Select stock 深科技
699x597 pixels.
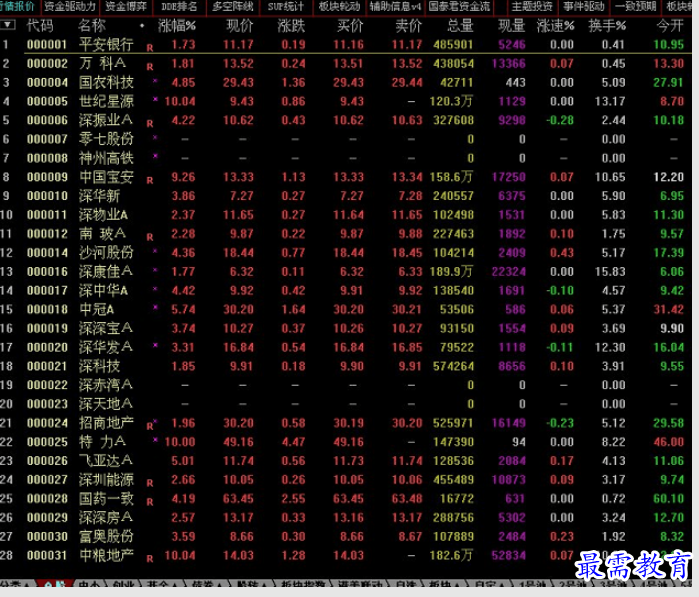[99, 366]
